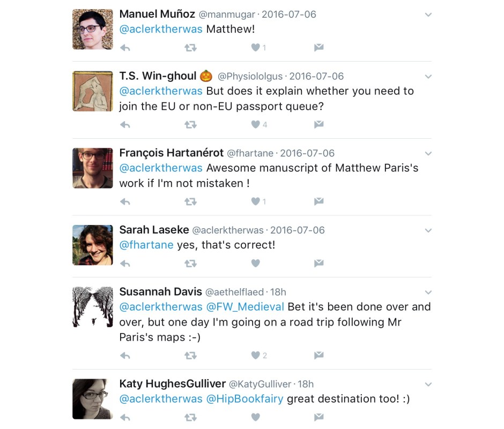Like François Hartanérot's tweet
This screenshot has width=504, height=429.
click(x=256, y=202)
